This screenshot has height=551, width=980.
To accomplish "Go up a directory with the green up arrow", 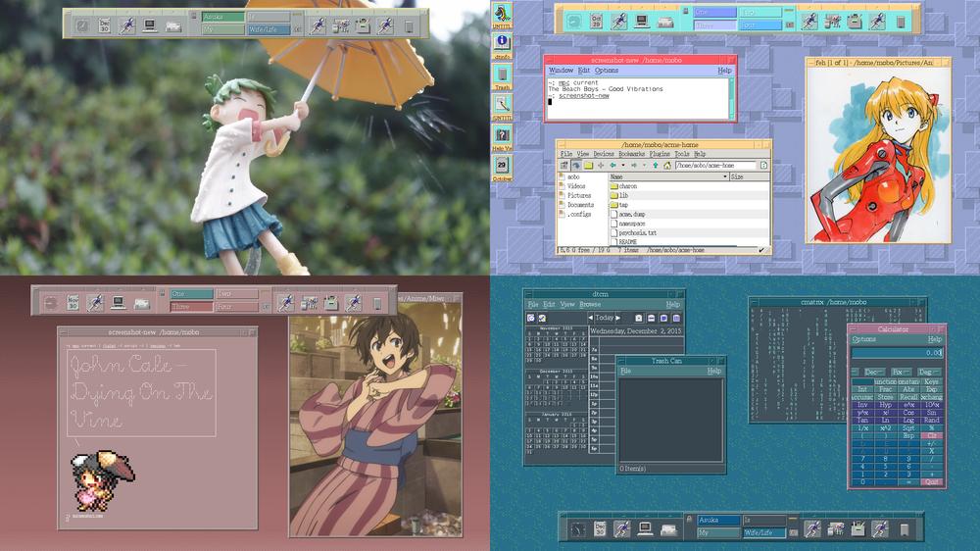I will point(655,165).
